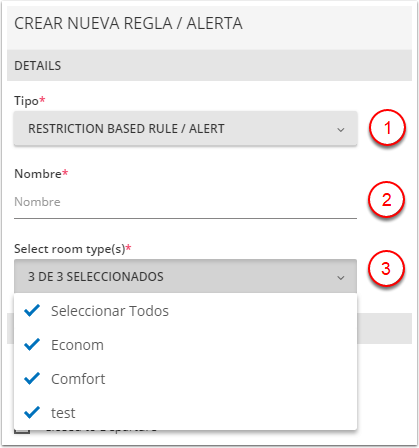Screen dimensions: 419x448
Task: Click the red circled number 2 marker
Action: point(386,199)
